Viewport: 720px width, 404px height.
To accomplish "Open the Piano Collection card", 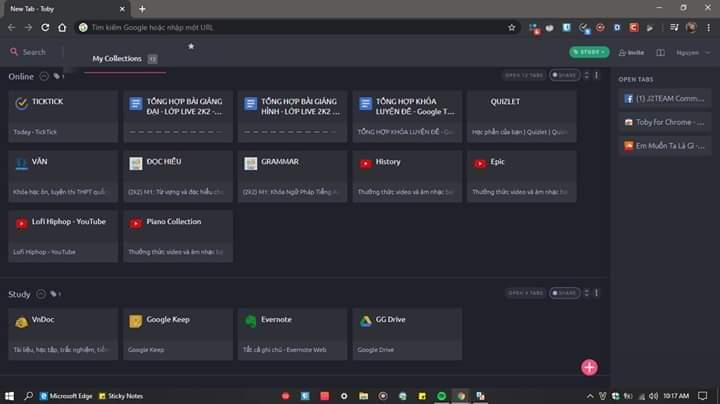I will point(178,236).
